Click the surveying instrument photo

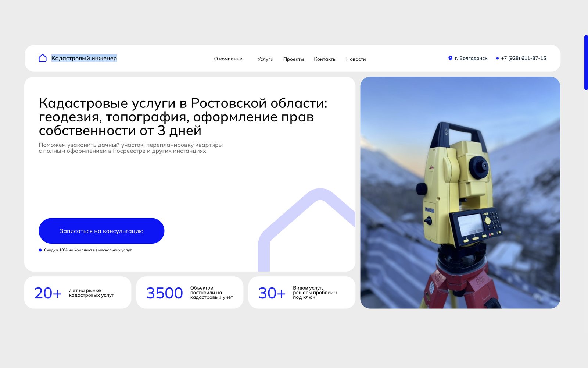click(460, 192)
